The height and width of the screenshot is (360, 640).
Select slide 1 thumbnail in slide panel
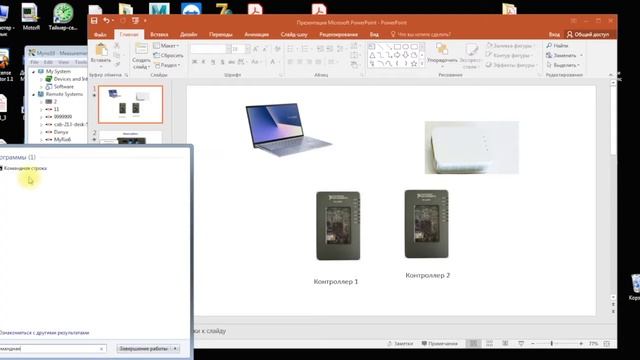(x=130, y=104)
